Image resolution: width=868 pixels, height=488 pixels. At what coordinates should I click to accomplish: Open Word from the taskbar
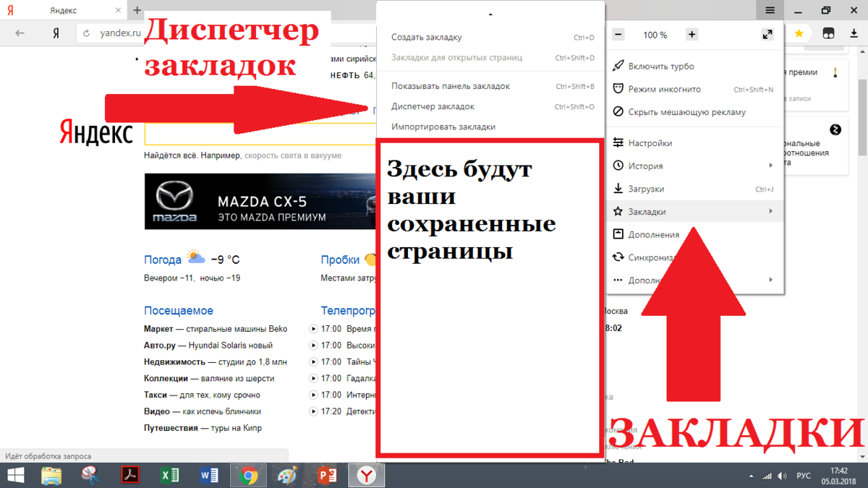click(x=208, y=476)
